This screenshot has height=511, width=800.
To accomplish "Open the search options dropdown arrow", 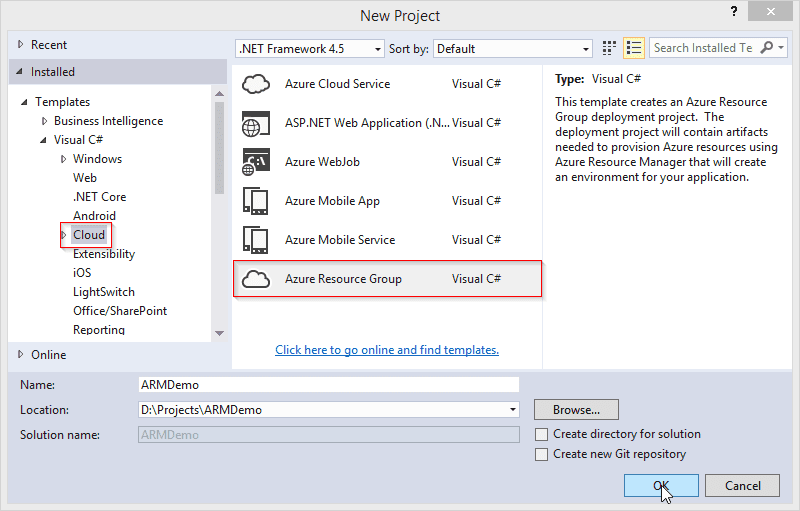I will [781, 48].
